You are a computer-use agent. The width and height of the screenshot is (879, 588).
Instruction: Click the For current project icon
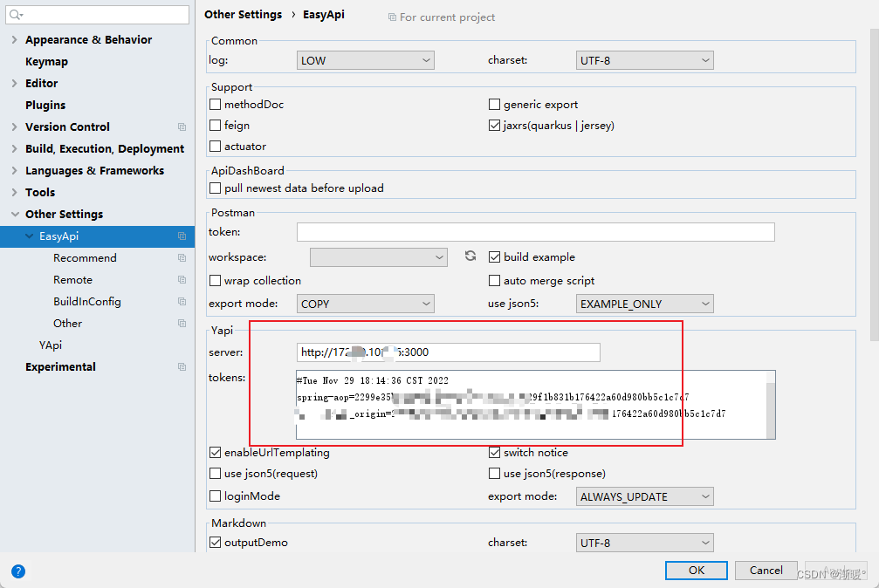392,17
